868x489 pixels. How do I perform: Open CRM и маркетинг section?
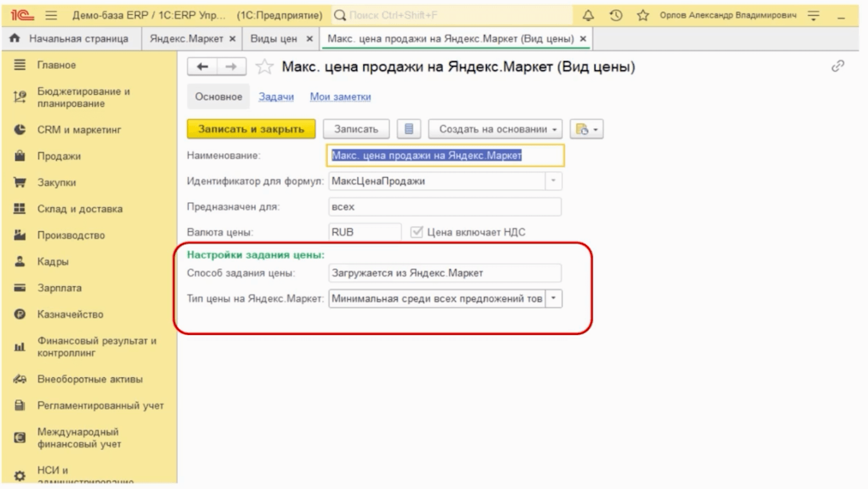click(x=89, y=130)
